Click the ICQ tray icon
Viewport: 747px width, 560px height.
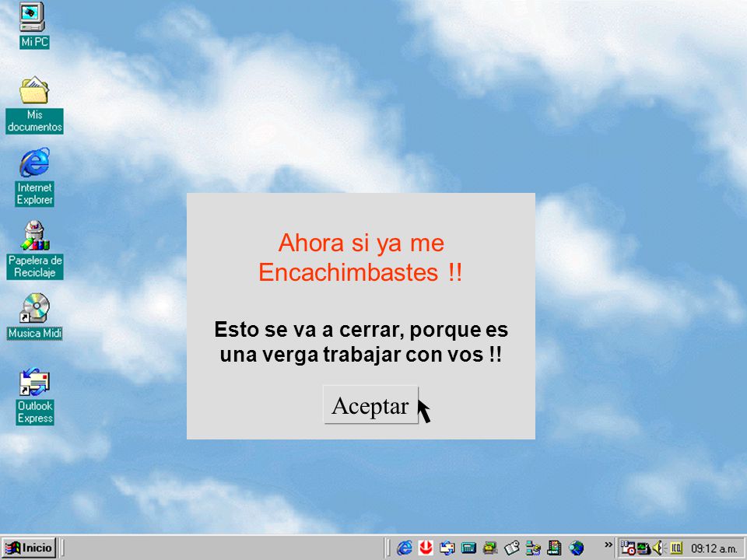click(x=676, y=548)
